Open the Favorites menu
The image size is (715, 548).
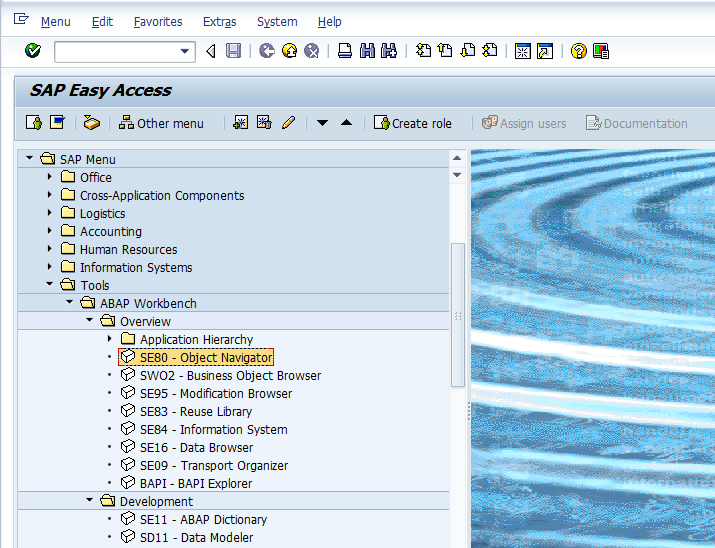click(158, 21)
